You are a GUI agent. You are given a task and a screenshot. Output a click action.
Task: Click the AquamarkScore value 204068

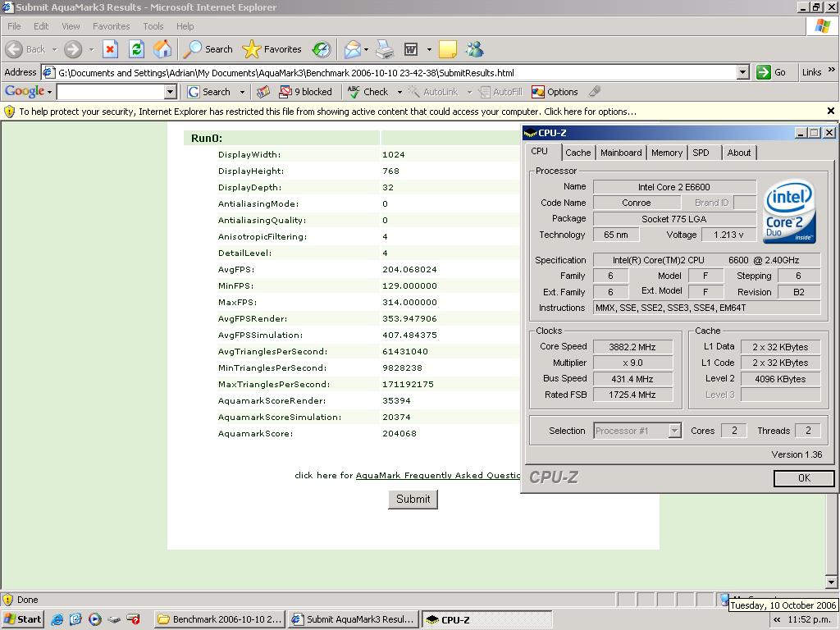399,433
